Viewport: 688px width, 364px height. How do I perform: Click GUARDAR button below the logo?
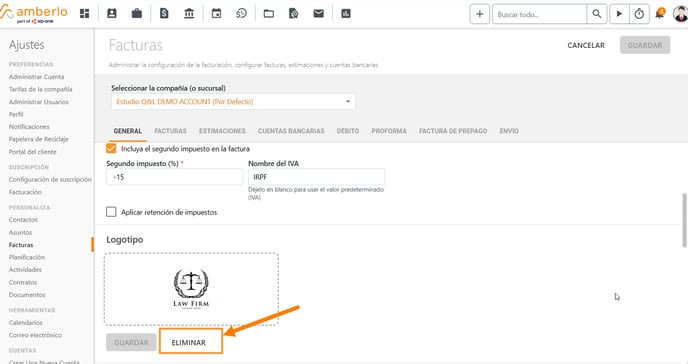(x=131, y=342)
